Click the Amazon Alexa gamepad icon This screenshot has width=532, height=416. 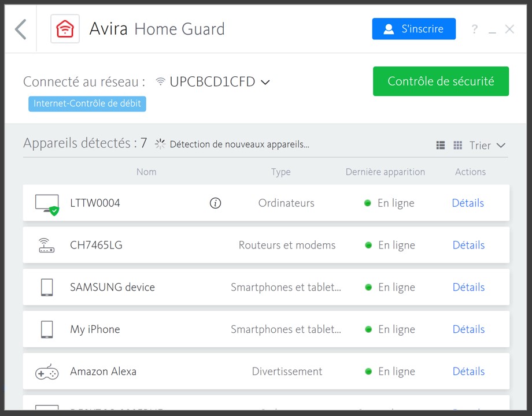pos(47,372)
